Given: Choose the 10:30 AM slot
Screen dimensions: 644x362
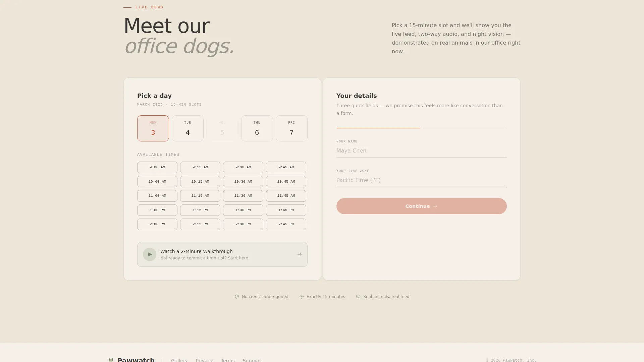Looking at the screenshot, I should tap(243, 182).
